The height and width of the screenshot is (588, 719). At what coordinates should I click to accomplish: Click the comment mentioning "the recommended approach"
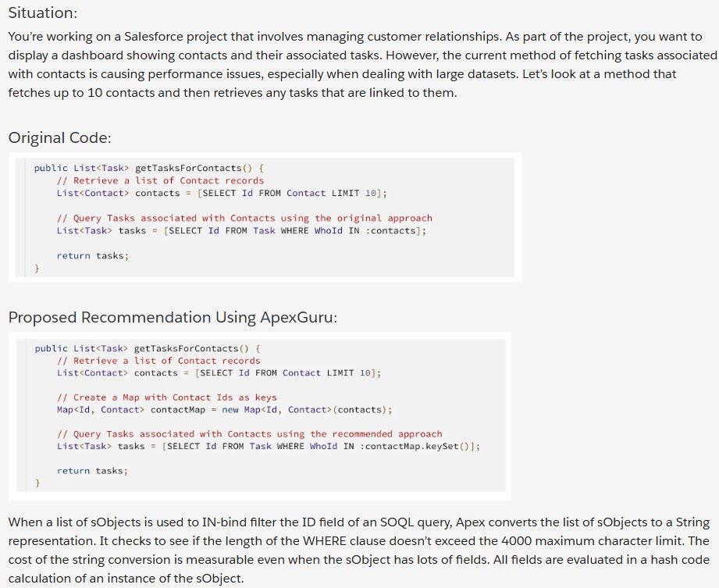pos(250,434)
